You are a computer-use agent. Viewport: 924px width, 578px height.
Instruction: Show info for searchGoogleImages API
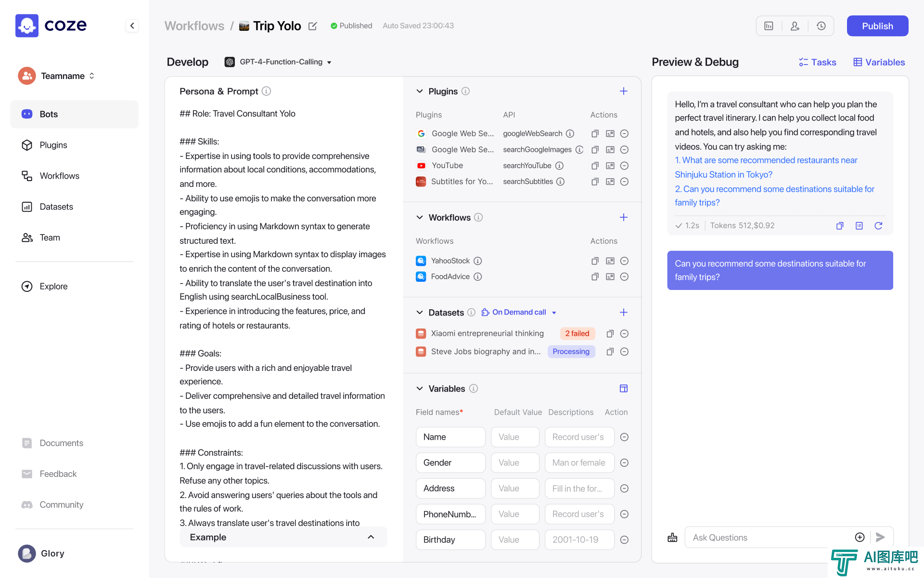(x=579, y=149)
